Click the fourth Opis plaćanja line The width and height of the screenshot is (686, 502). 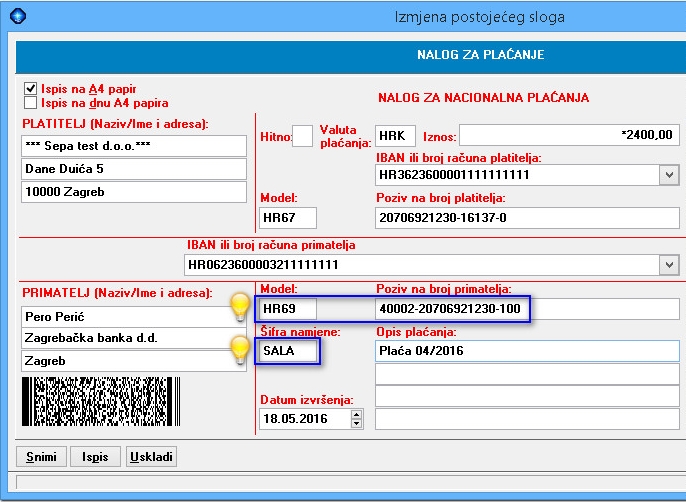[527, 419]
